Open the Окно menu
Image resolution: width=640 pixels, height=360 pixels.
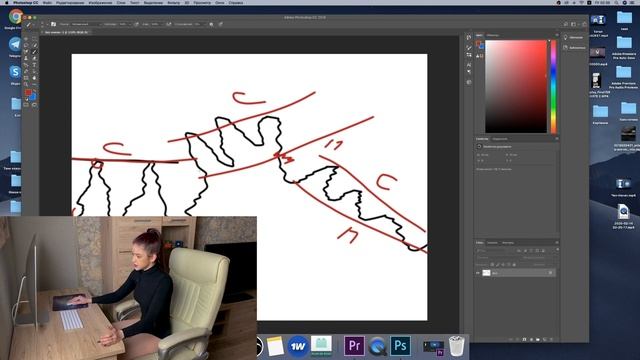point(220,2)
